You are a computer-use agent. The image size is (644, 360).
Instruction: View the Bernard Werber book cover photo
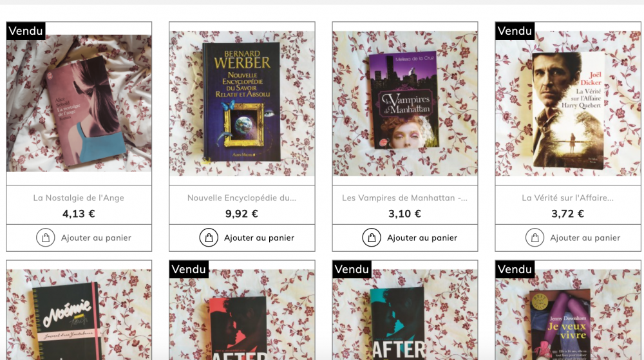242,104
